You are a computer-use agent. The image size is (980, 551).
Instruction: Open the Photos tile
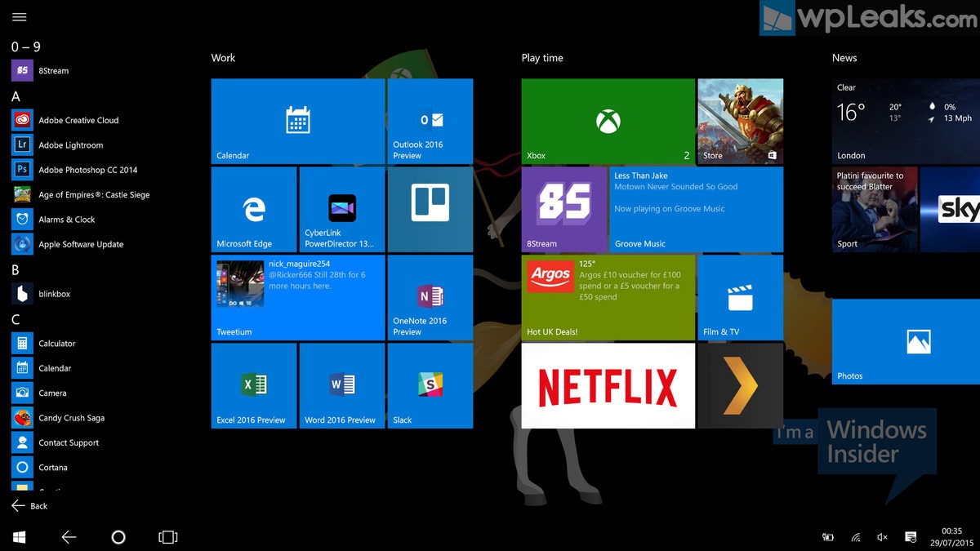pos(906,342)
